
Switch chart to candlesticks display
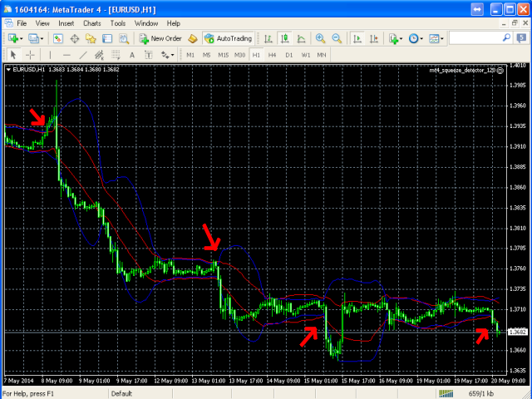[x=285, y=38]
